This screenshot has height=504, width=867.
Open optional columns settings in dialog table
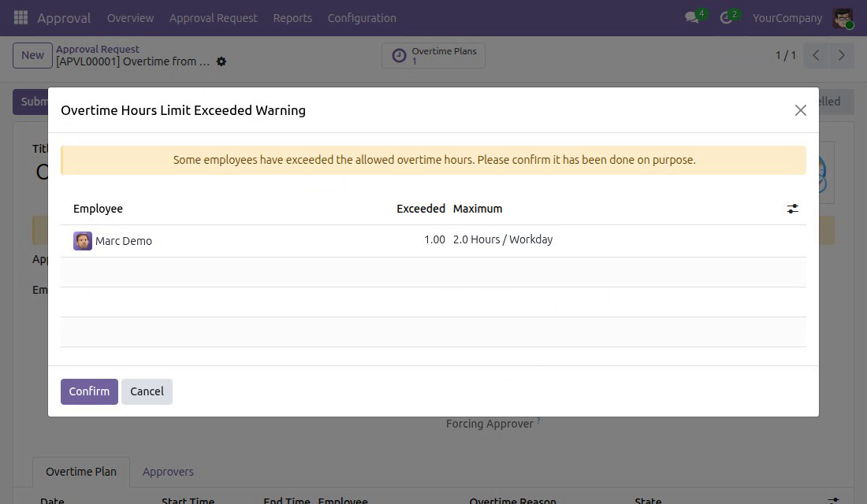coord(792,209)
